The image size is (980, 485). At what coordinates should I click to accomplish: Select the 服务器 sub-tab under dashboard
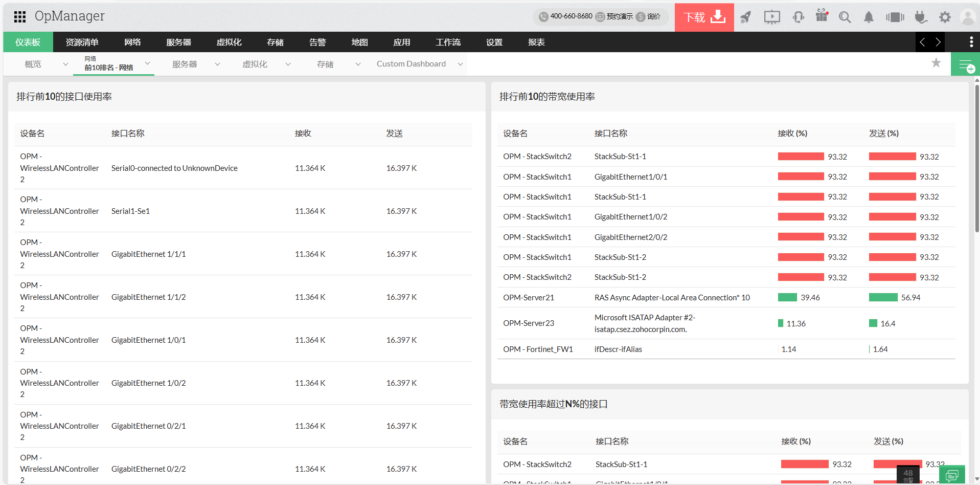[185, 64]
